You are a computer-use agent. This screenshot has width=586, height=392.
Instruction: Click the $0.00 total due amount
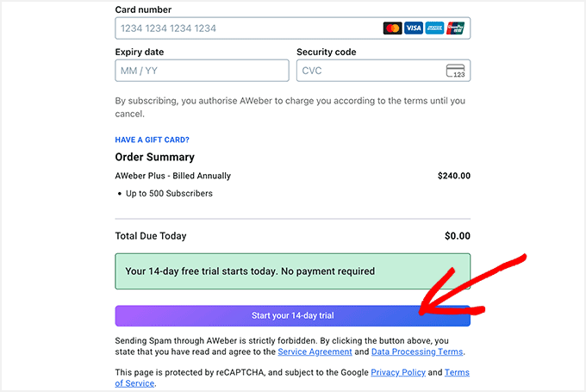[457, 236]
